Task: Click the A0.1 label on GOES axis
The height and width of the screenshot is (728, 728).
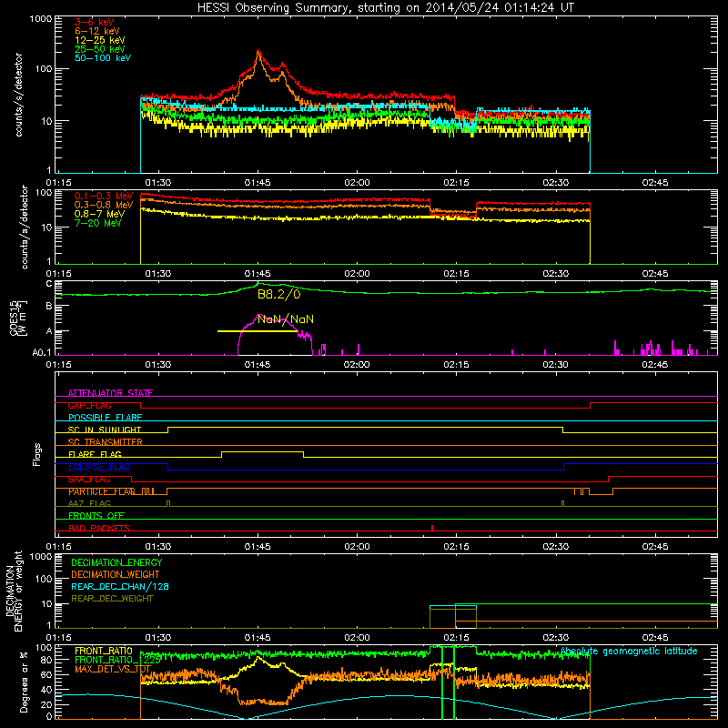Action: click(42, 352)
